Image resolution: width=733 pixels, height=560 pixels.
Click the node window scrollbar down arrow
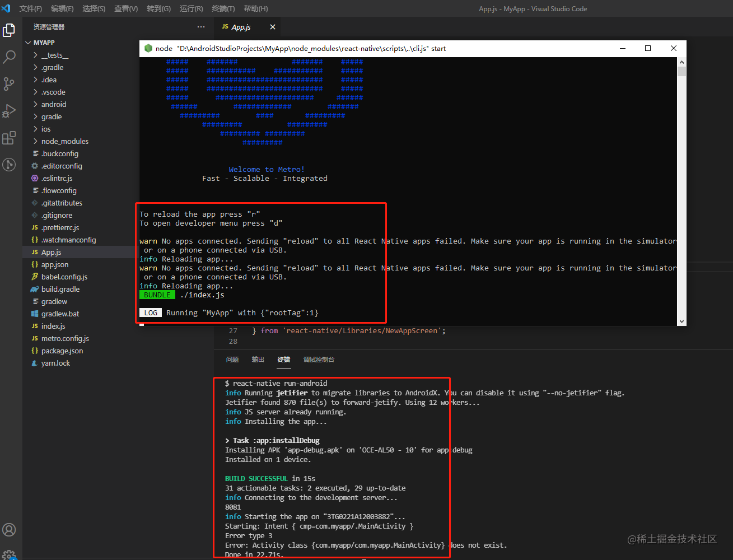(681, 321)
